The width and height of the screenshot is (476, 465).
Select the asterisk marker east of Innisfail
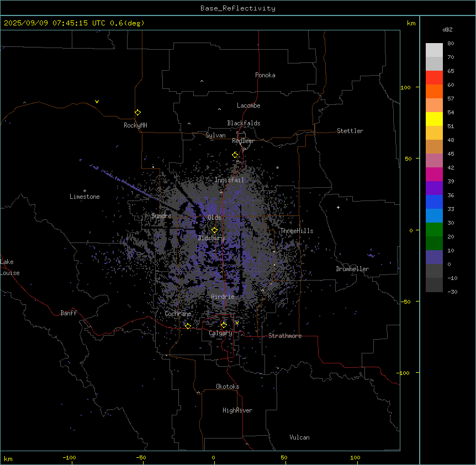[277, 167]
